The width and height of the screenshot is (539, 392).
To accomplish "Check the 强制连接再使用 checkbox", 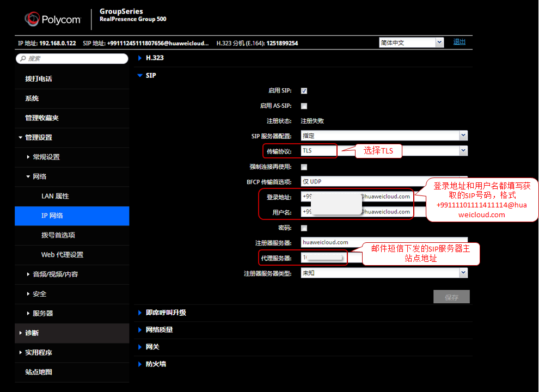I will 303,167.
